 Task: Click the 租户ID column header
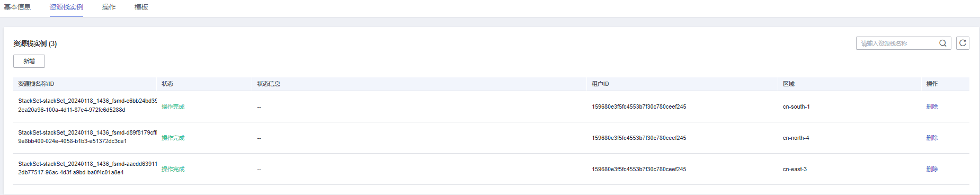[x=600, y=84]
